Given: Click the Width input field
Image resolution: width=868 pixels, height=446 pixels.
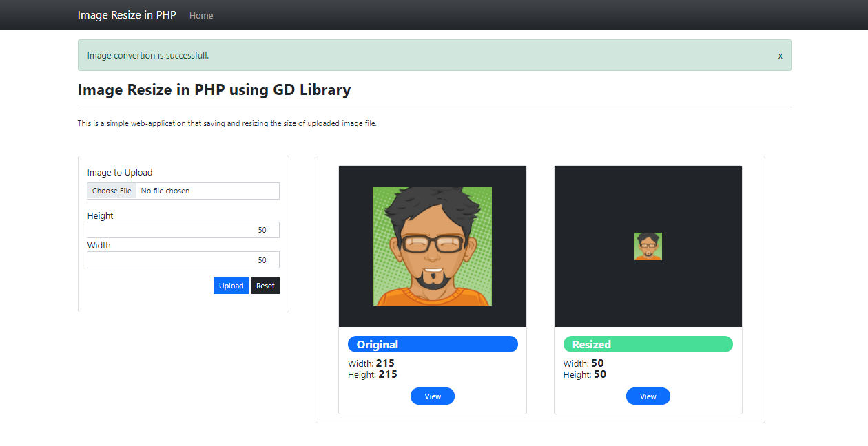Looking at the screenshot, I should [183, 259].
